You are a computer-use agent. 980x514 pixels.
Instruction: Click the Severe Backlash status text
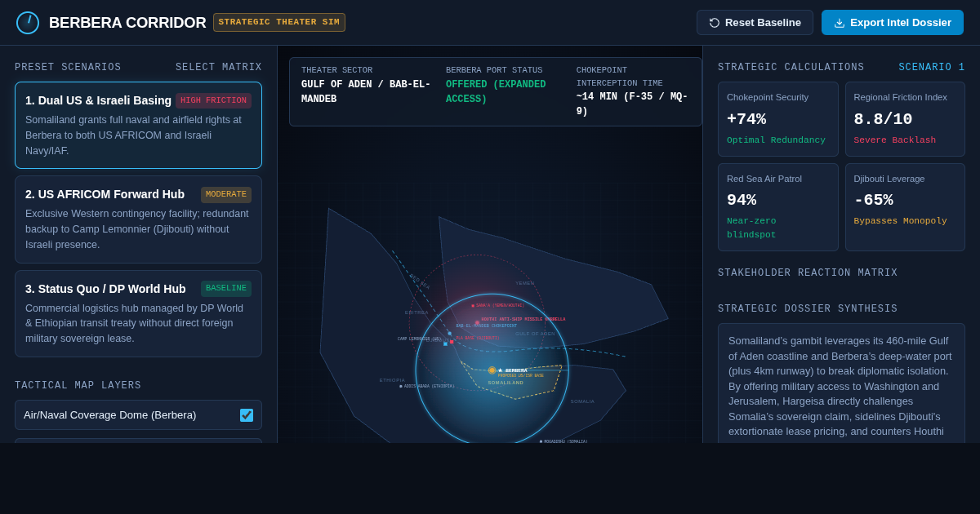(x=895, y=140)
